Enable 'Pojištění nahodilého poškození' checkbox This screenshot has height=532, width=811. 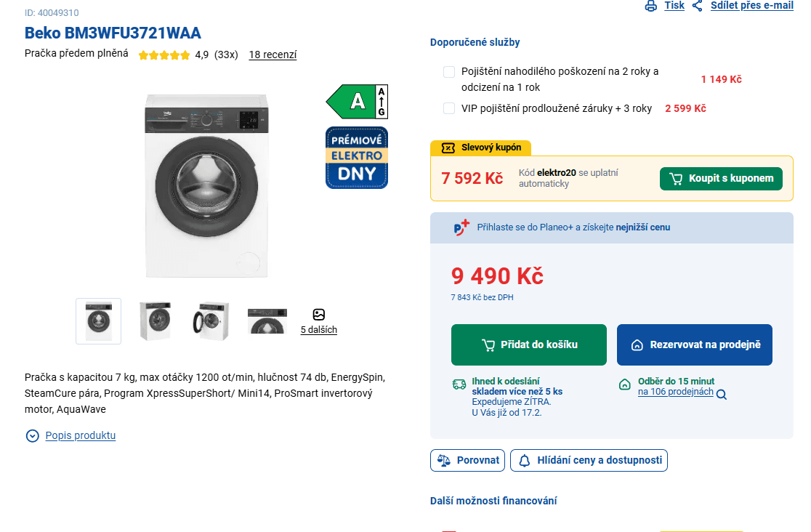448,71
